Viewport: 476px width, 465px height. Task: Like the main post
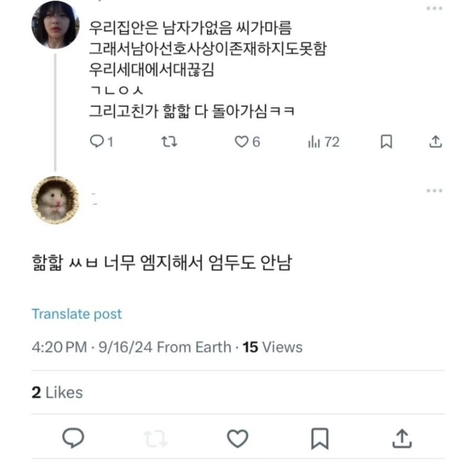[x=237, y=437]
